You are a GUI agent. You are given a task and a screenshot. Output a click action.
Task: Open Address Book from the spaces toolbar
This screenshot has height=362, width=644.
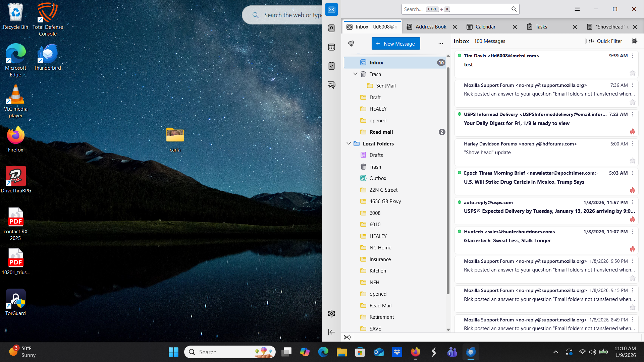pos(331,28)
